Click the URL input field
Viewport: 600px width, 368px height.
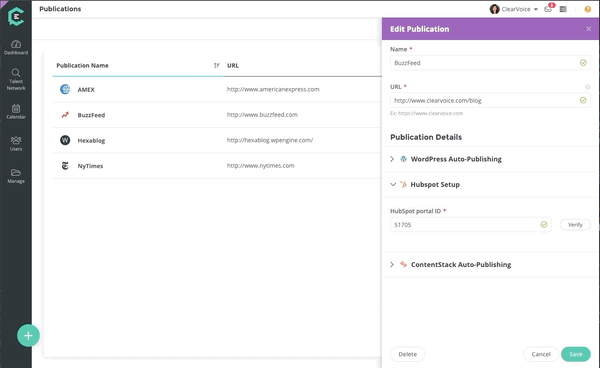tap(490, 100)
